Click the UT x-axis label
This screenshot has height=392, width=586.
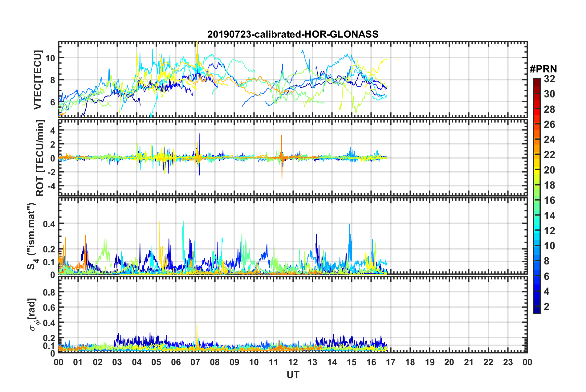[293, 375]
